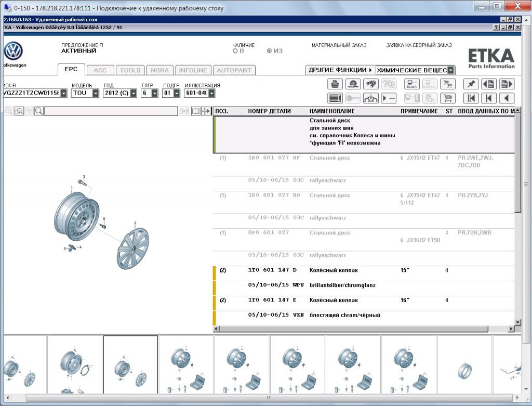Click the arrow-and-dash toolbar icon
The height and width of the screenshot is (406, 532).
(389, 98)
